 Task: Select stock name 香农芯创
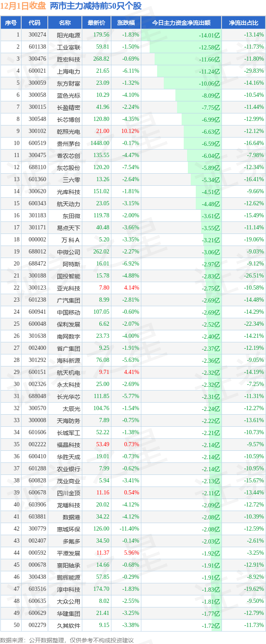(69, 155)
